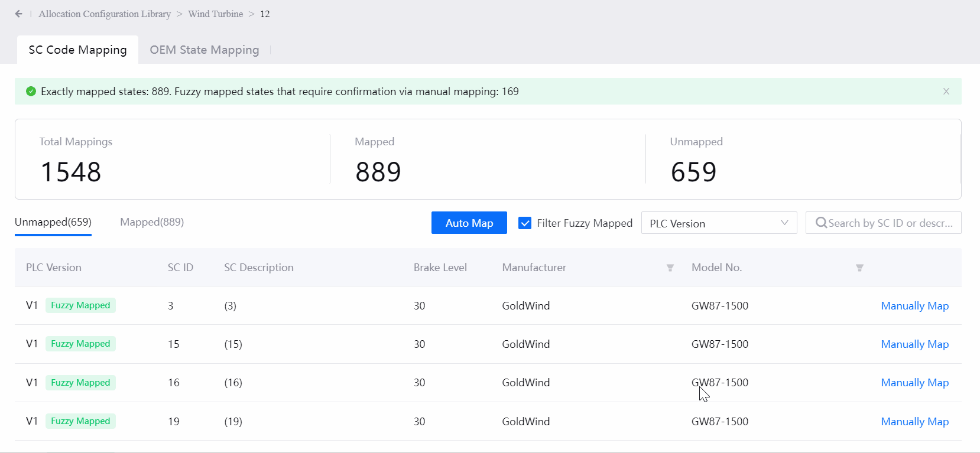Switch to the Mapped(889) list tab

pyautogui.click(x=152, y=222)
